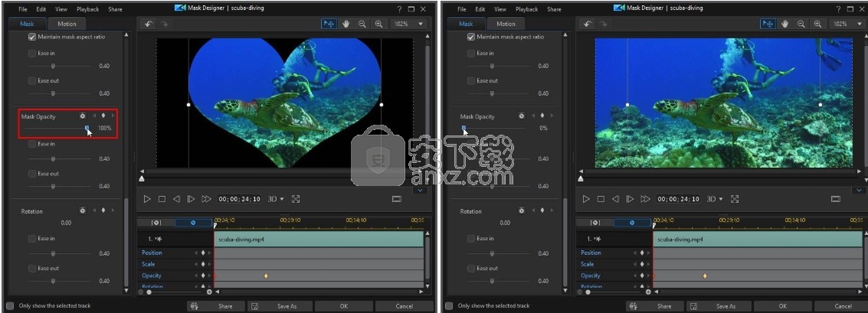Image resolution: width=868 pixels, height=313 pixels.
Task: Reset Mask Opacity keyframes icon in left window
Action: [x=83, y=116]
